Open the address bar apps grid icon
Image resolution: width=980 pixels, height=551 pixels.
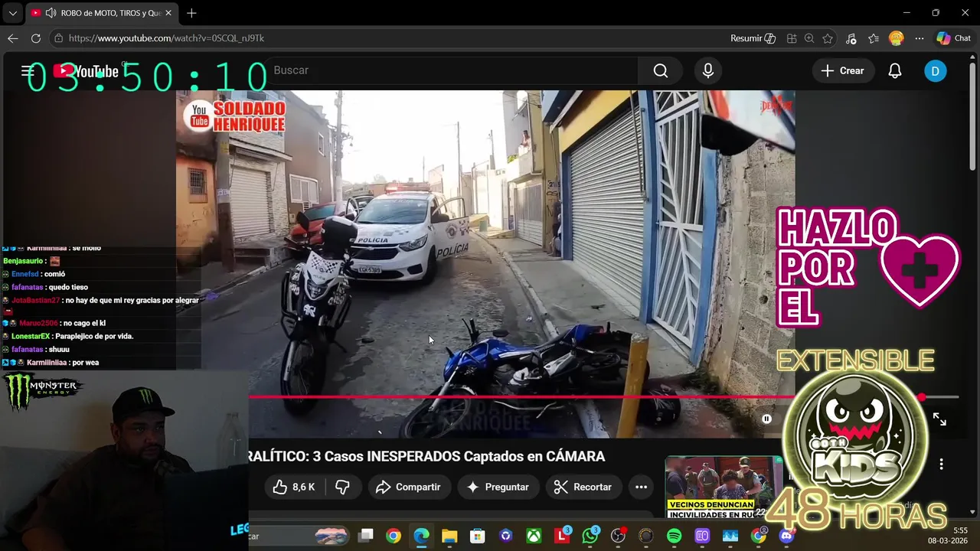coord(792,38)
